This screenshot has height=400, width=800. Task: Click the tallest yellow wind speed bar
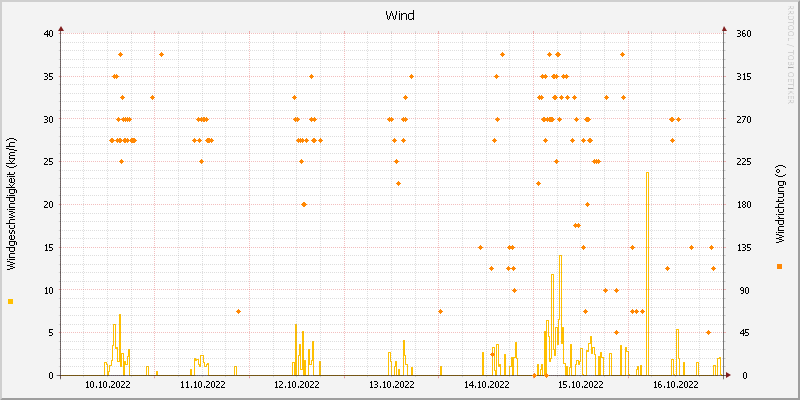647,274
